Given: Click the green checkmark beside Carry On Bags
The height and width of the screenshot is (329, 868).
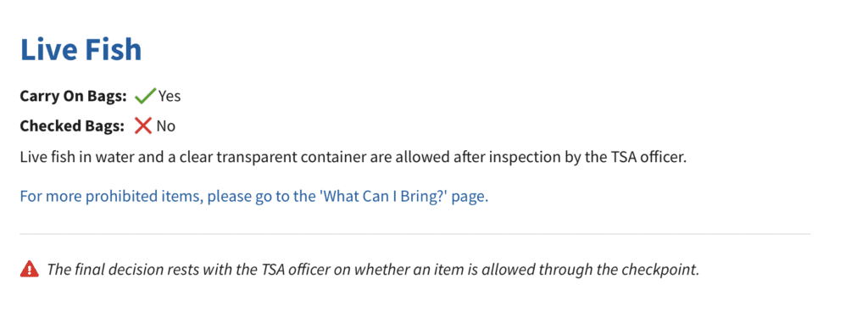Looking at the screenshot, I should click(145, 97).
